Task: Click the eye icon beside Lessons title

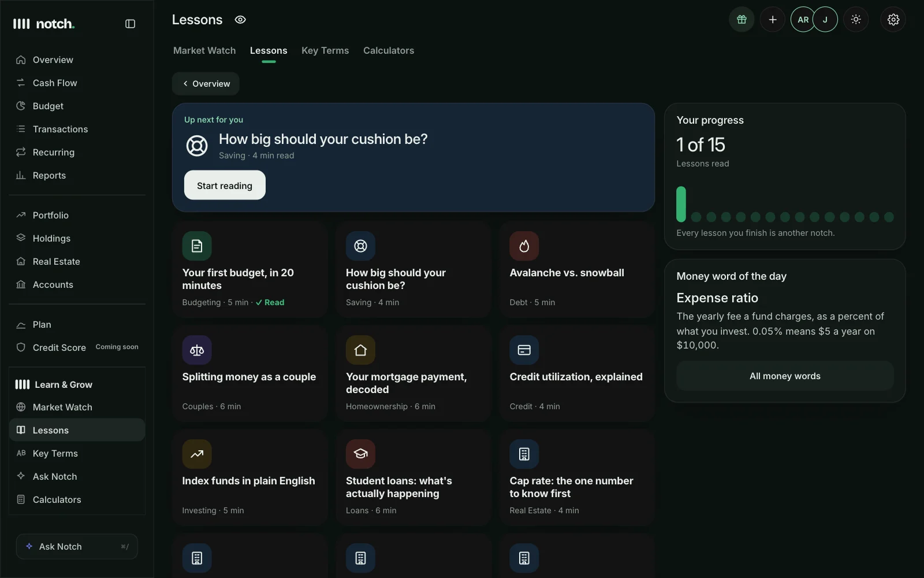Action: tap(240, 20)
